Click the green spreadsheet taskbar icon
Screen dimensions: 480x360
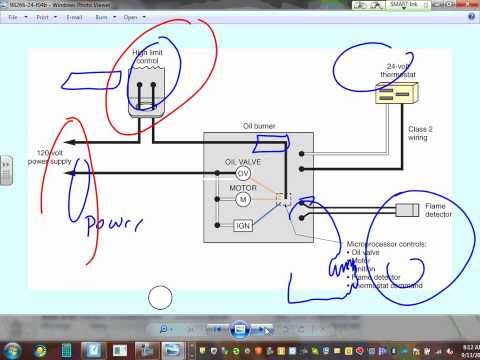pyautogui.click(x=66, y=351)
